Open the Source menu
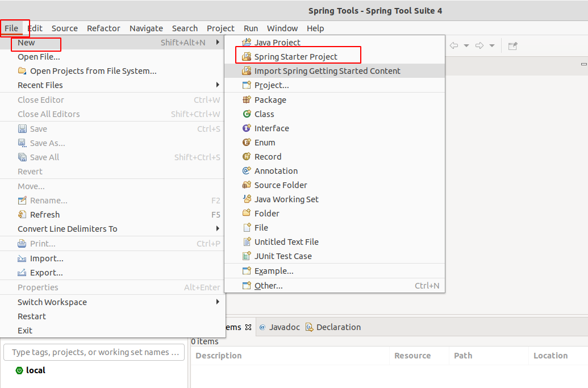The height and width of the screenshot is (388, 588). tap(65, 28)
